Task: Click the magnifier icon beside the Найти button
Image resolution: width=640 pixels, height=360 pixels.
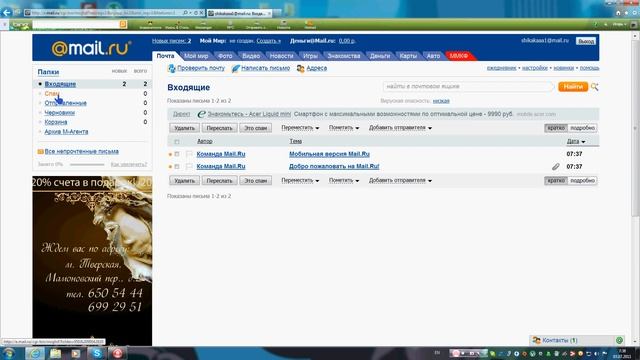Action: (x=594, y=87)
